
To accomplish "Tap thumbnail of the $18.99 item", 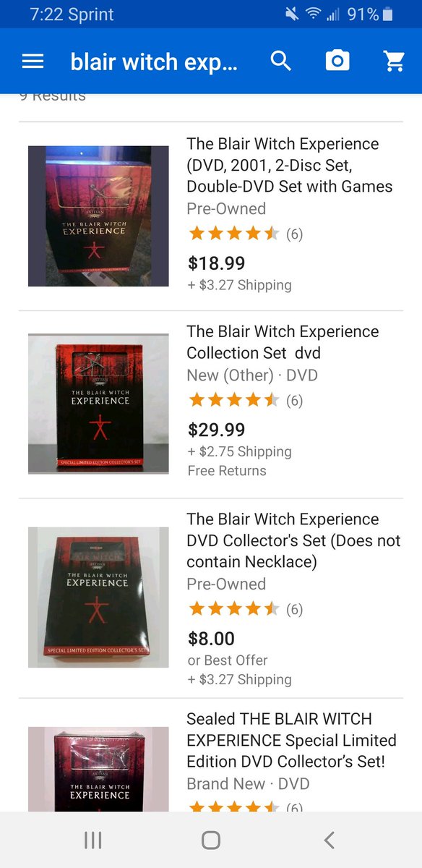I will [x=98, y=216].
